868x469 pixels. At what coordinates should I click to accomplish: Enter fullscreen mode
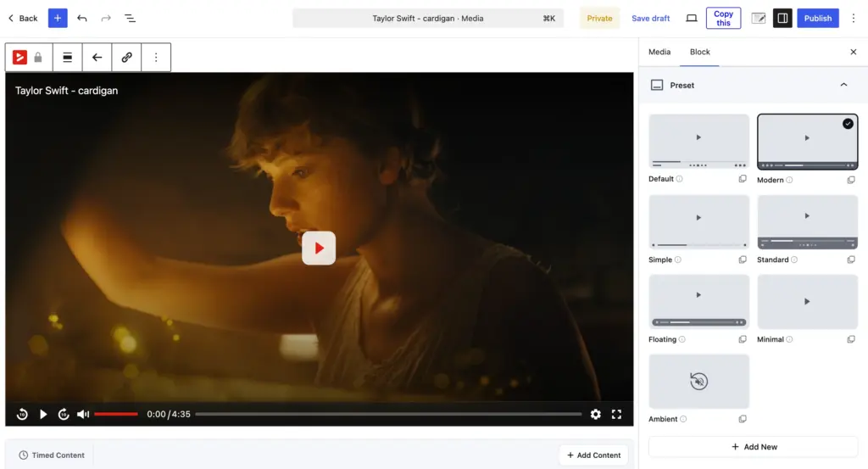(x=616, y=414)
